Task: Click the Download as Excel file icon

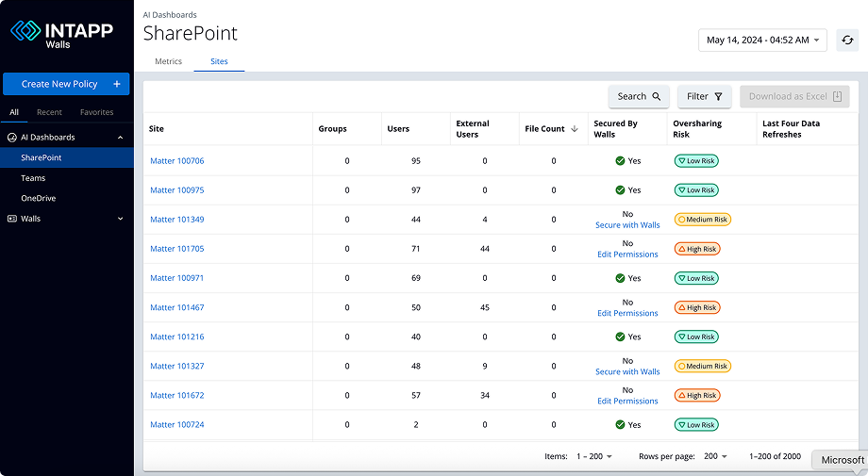Action: coord(837,96)
